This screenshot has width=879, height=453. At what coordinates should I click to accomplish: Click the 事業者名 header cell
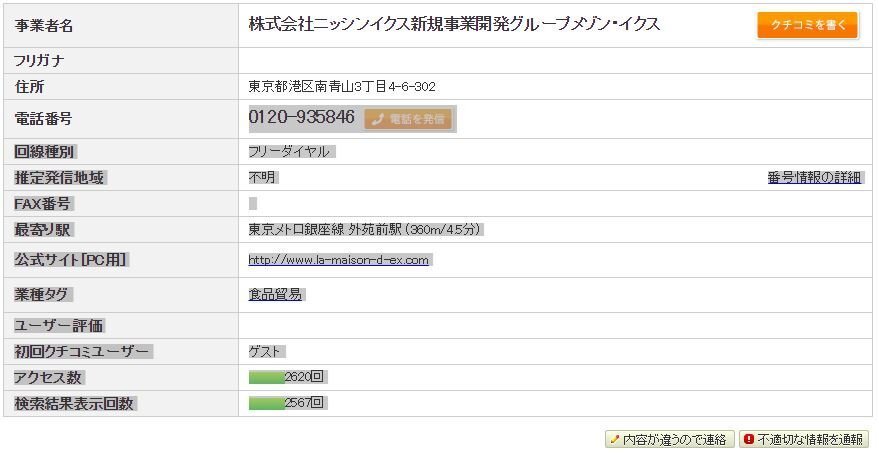coord(121,26)
